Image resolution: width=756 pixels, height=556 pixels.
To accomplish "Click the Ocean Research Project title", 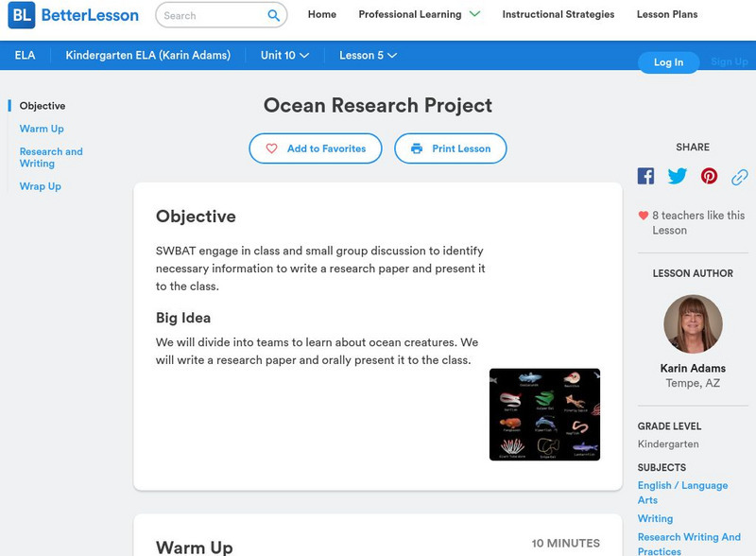I will pos(377,106).
